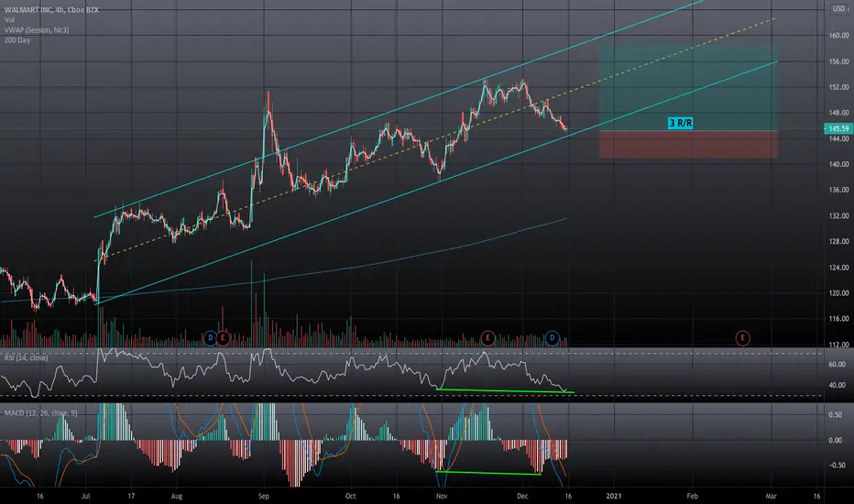Viewport: 854px width, 504px height.
Task: Open the USD currency selector
Action: pos(840,9)
